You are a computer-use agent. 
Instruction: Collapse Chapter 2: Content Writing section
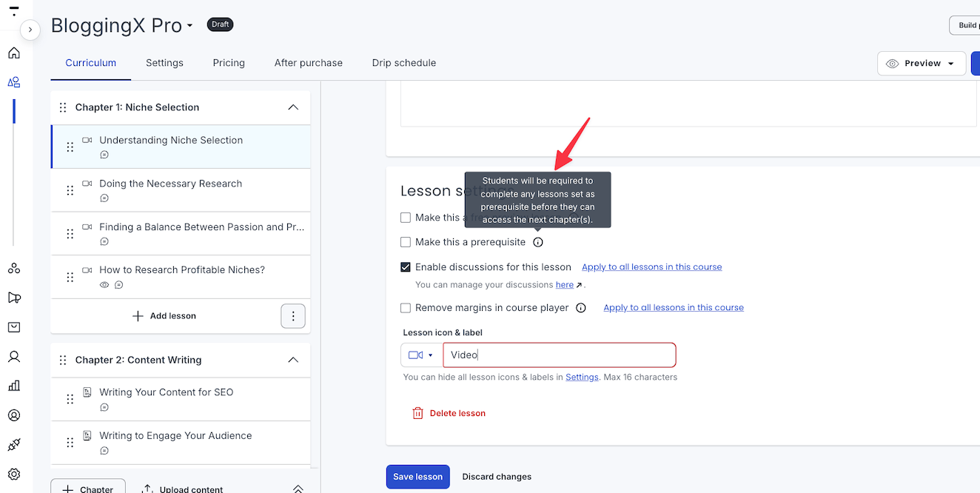(x=293, y=360)
